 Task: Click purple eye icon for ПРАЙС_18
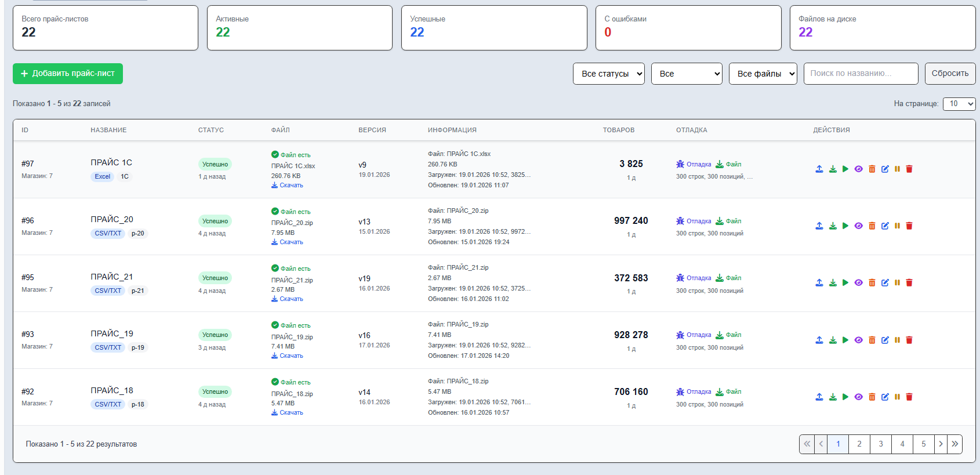coord(859,397)
